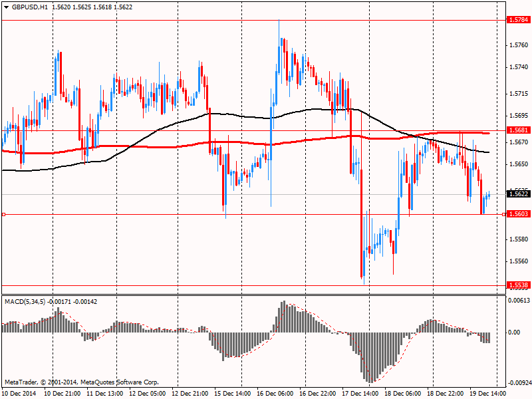The image size is (532, 399).
Task: Click the GBPUSD,H1 symbol title text
Action: click(x=30, y=7)
